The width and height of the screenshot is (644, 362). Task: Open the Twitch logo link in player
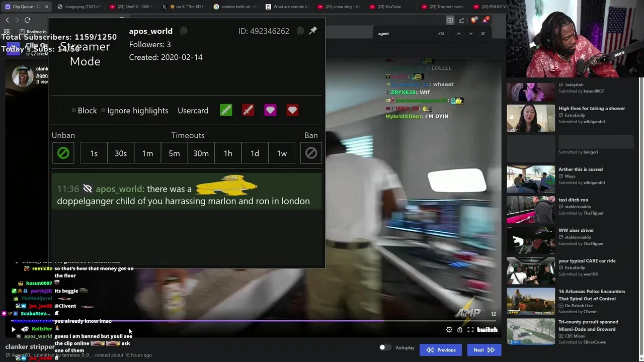487,330
